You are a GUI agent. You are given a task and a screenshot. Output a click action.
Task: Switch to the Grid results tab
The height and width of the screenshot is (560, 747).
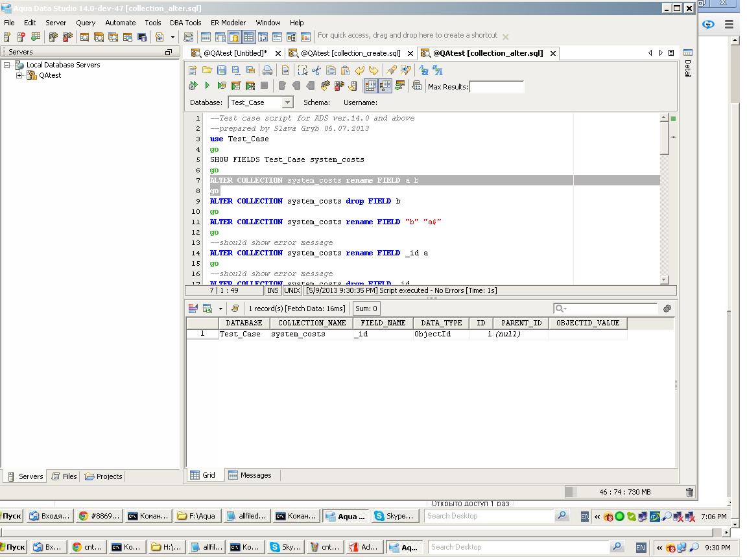204,474
